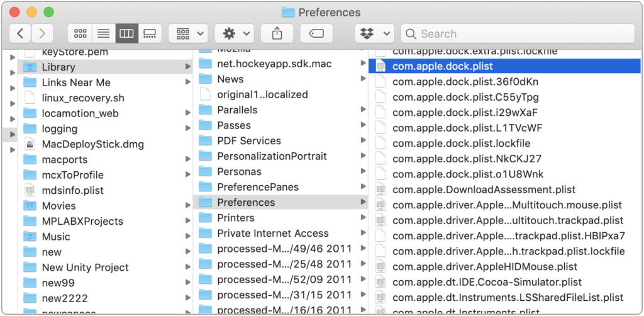Viewport: 644px width, 316px height.
Task: Expand the Passes folder arrow
Action: tap(363, 125)
